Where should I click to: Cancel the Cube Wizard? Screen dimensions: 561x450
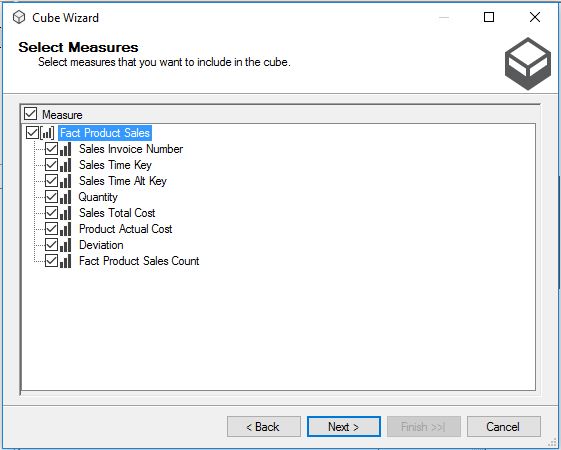tap(503, 426)
